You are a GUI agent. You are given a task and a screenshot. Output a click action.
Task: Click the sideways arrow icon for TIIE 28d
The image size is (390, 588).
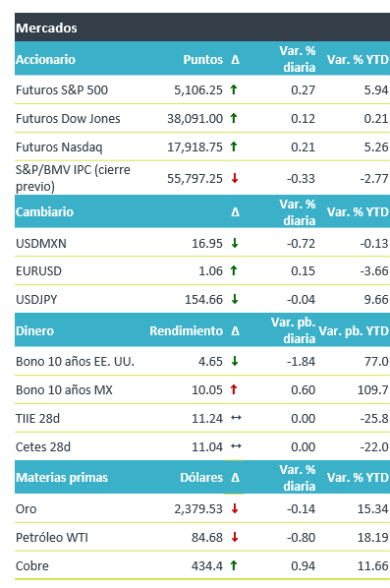click(x=236, y=418)
